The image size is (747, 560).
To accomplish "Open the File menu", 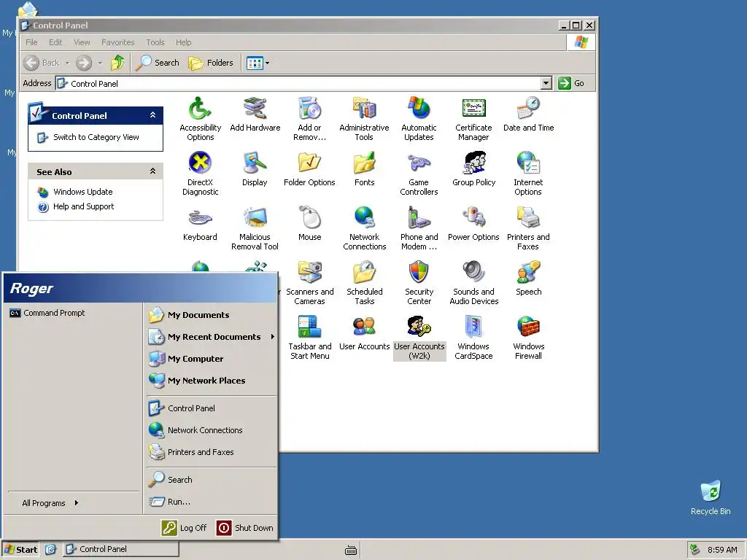I will pos(31,42).
